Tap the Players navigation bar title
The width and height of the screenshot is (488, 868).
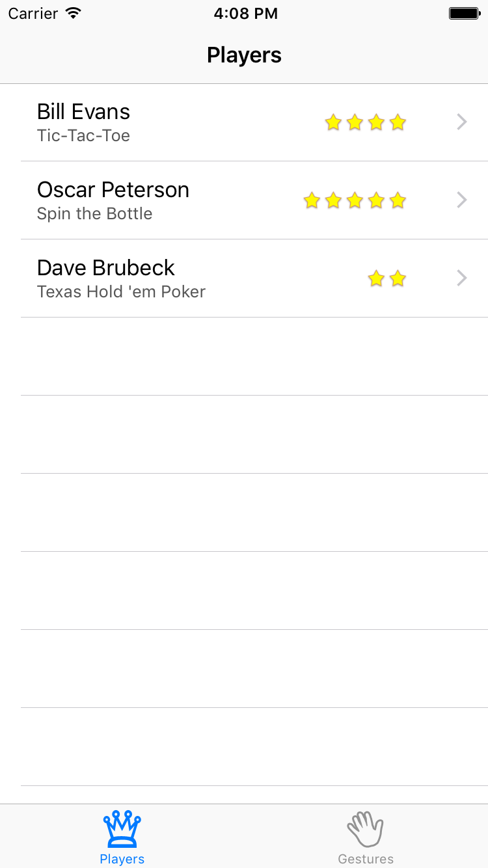click(x=244, y=55)
